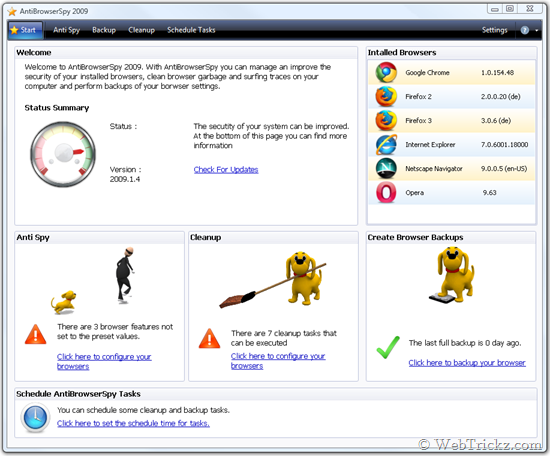
Task: Click the dog with broom image
Action: 273,279
